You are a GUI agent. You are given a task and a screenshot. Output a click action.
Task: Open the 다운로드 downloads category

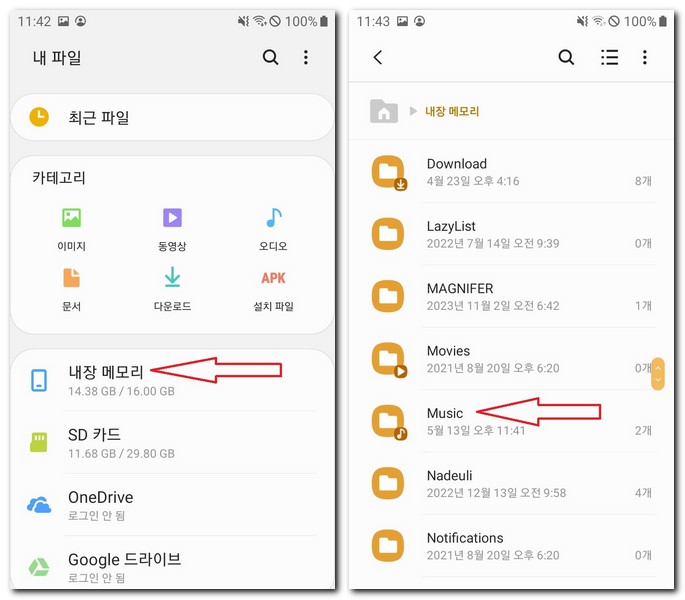[172, 289]
